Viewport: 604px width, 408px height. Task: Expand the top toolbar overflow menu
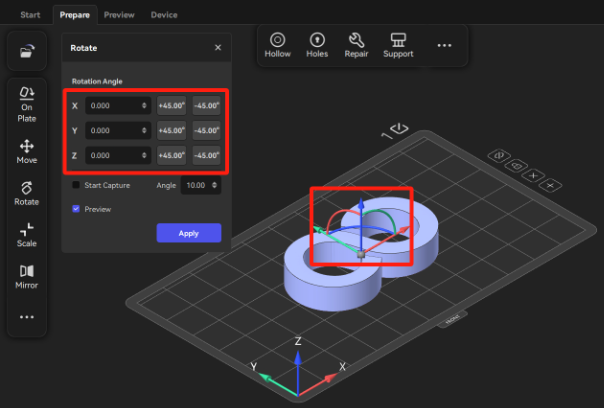(x=444, y=46)
